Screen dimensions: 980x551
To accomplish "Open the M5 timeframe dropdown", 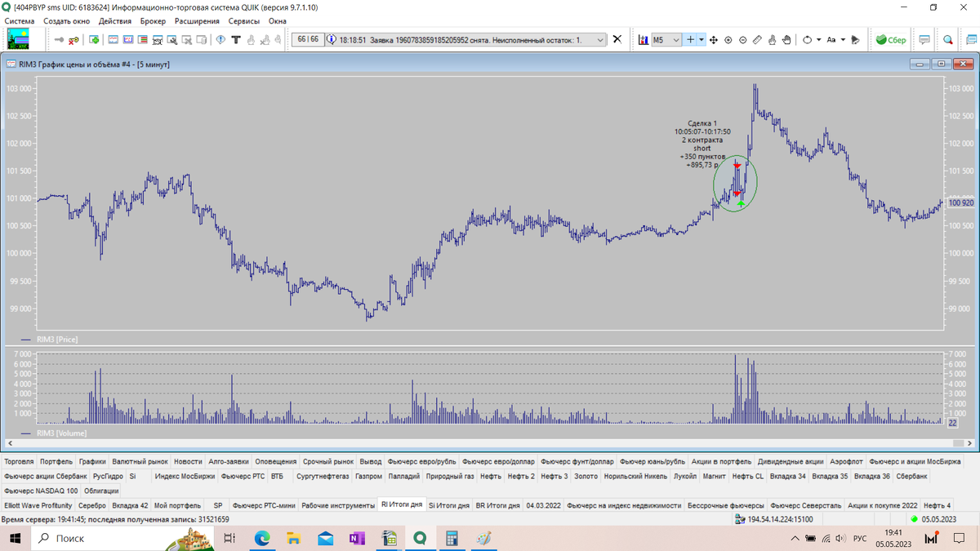I will (x=666, y=39).
